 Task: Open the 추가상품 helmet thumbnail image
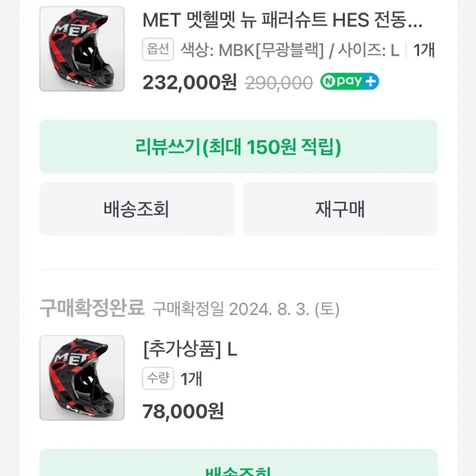(x=82, y=378)
